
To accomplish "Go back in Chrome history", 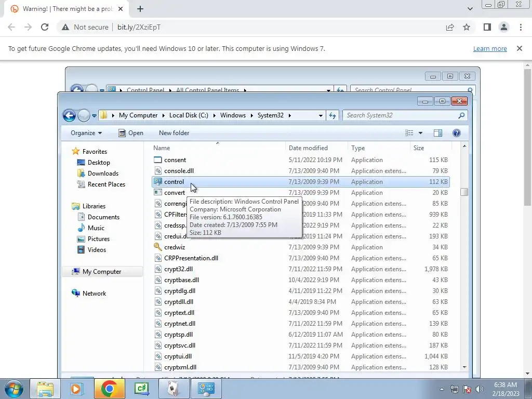I will (11, 27).
